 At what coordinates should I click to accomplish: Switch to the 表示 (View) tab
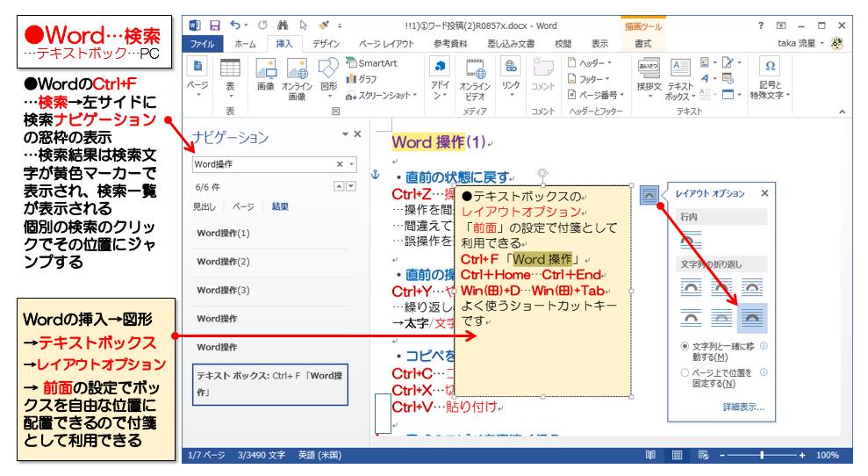click(600, 44)
